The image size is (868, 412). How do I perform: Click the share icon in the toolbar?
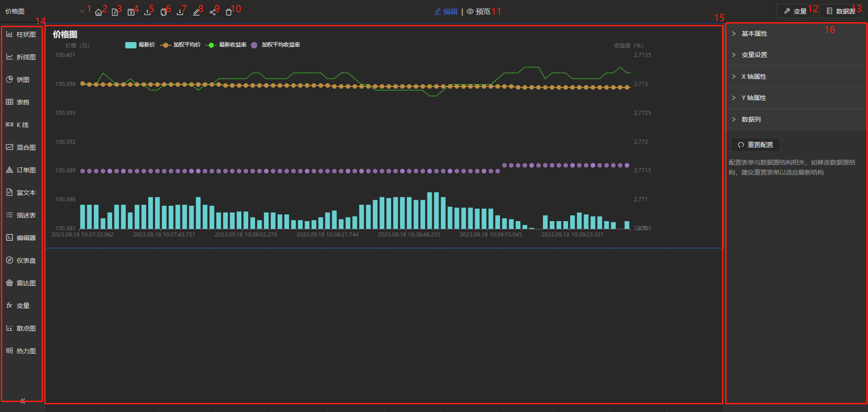click(212, 12)
